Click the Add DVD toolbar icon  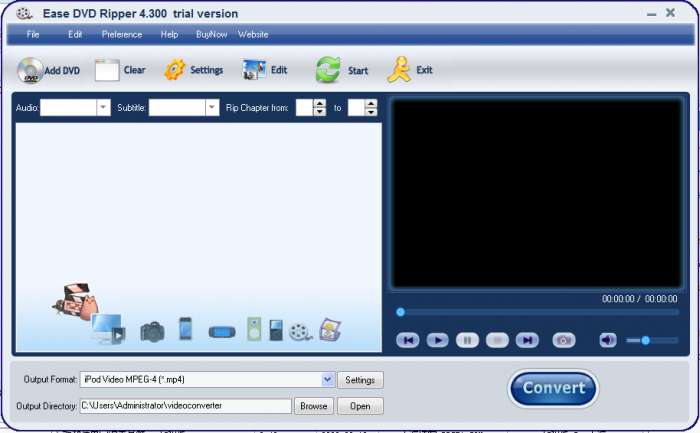click(31, 71)
